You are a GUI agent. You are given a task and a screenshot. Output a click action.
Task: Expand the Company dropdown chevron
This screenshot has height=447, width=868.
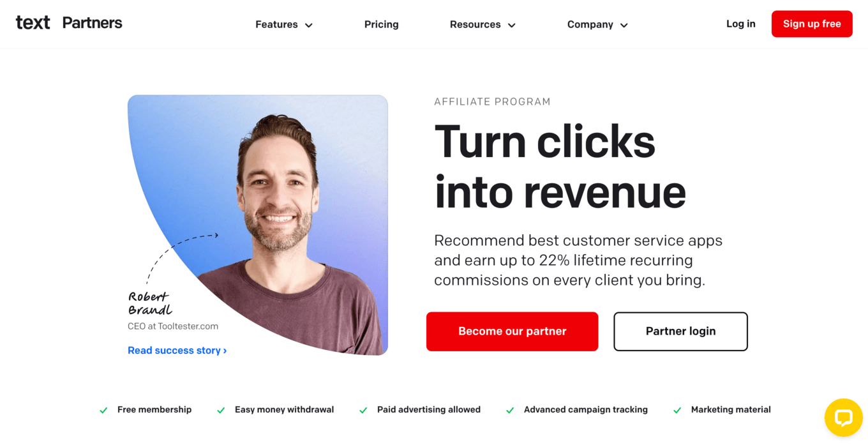tap(624, 26)
